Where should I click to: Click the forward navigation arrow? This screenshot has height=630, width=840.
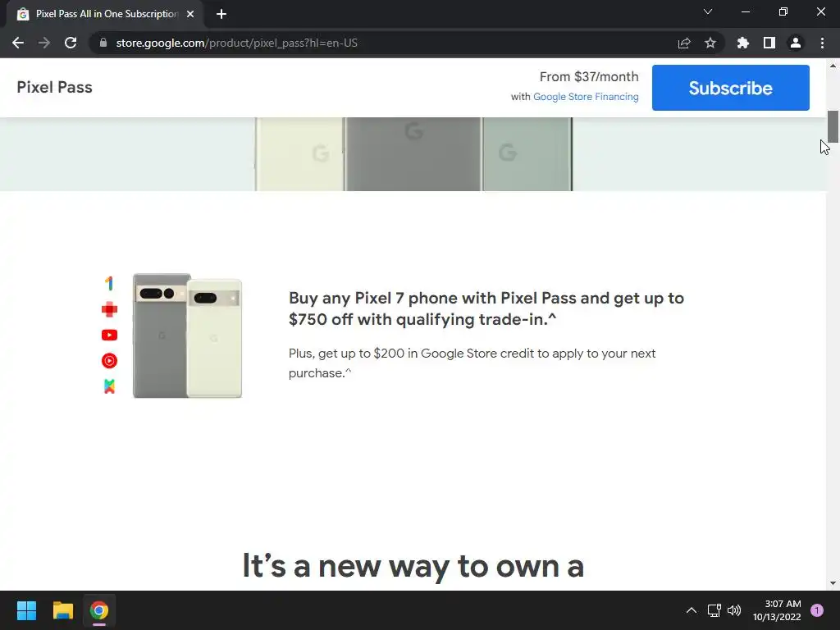click(x=44, y=43)
